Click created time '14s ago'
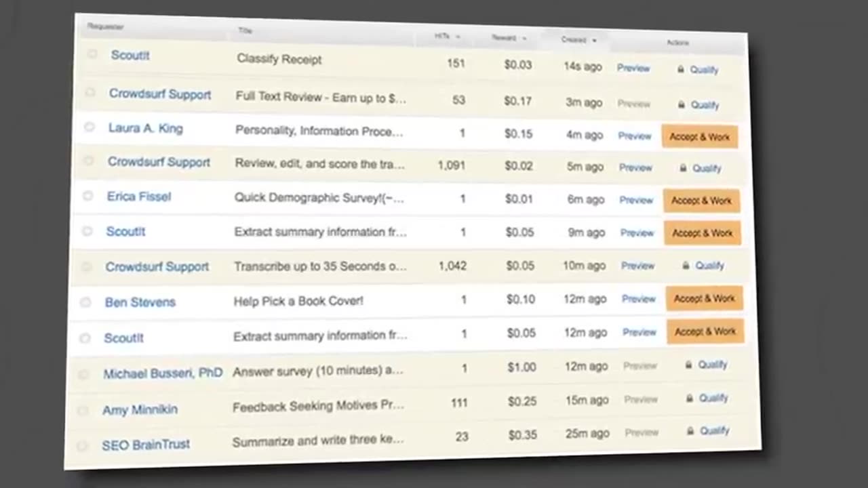 click(x=583, y=66)
